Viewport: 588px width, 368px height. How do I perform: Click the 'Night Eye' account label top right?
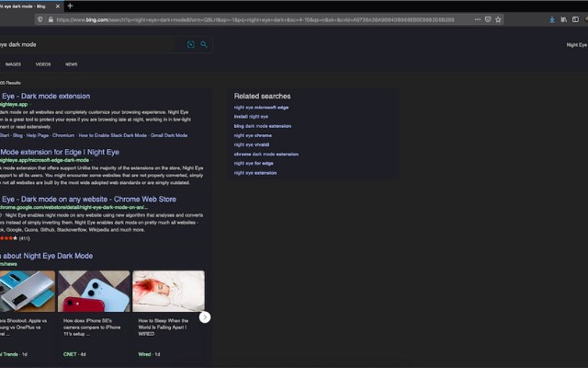click(577, 45)
